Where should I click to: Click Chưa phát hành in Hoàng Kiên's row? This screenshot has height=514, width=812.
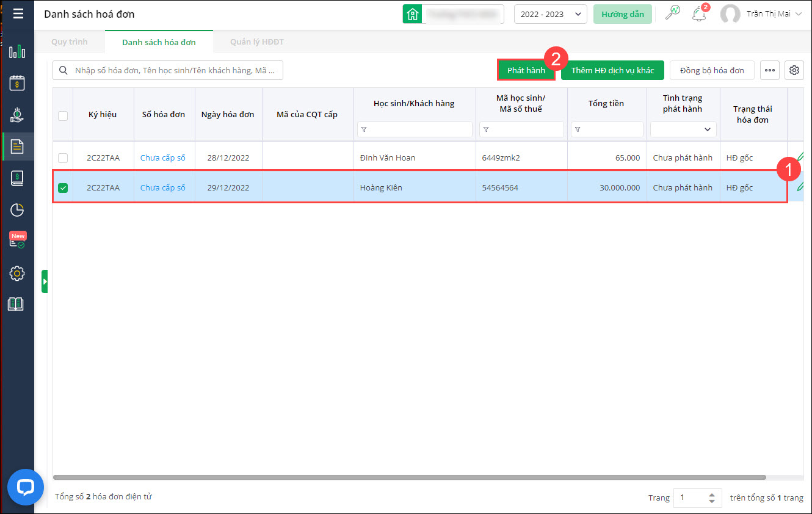[683, 187]
